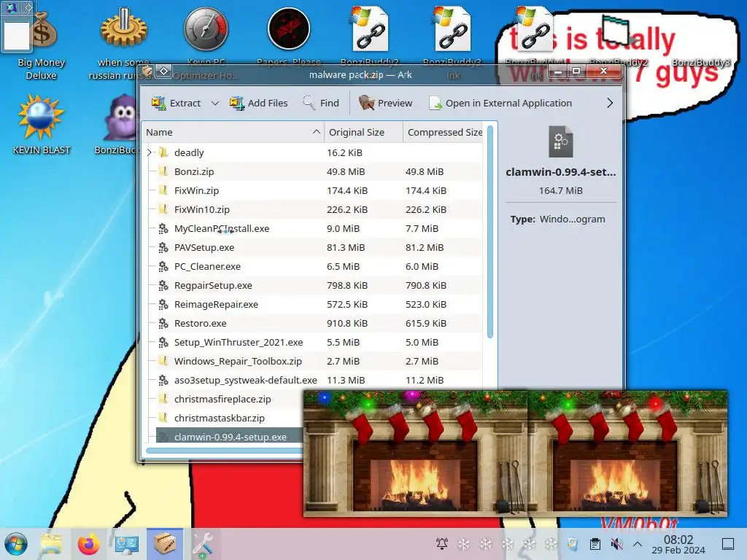
Task: Open the system settings monitor icon in the taskbar
Action: coord(127,544)
